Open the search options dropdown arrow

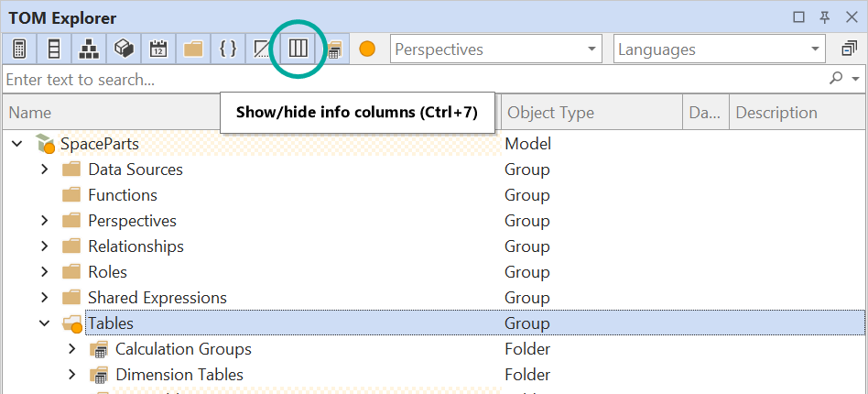point(856,80)
